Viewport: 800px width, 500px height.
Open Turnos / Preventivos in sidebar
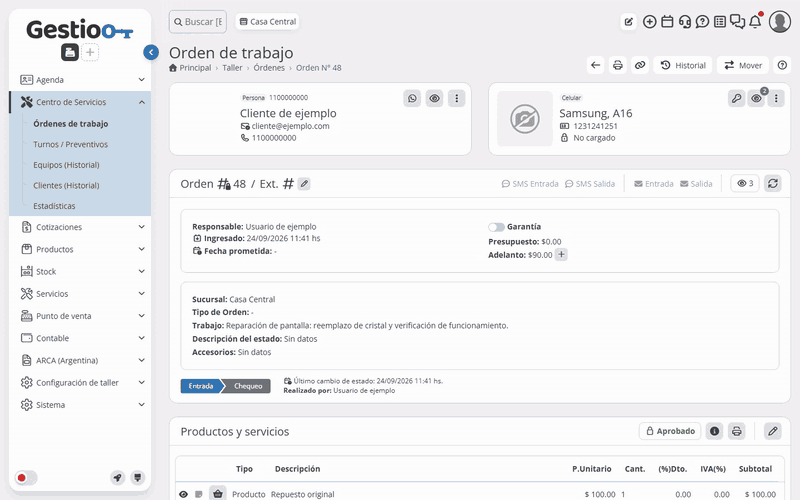pyautogui.click(x=70, y=144)
